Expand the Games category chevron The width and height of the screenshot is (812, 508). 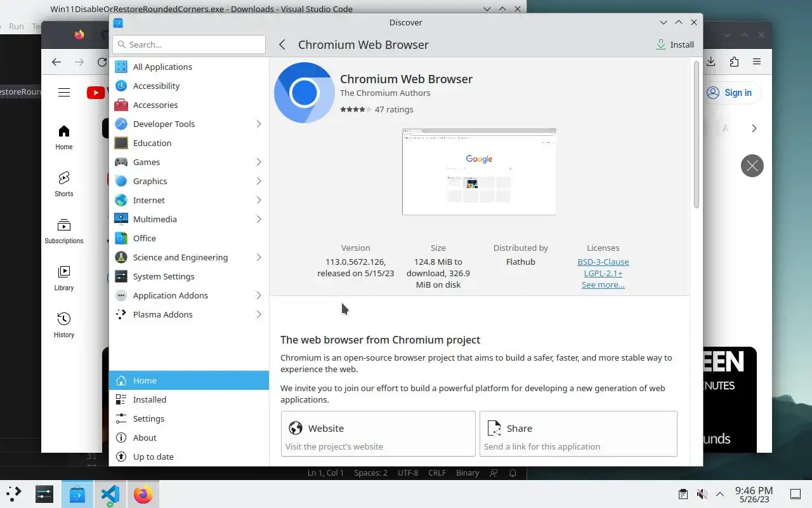tap(259, 162)
